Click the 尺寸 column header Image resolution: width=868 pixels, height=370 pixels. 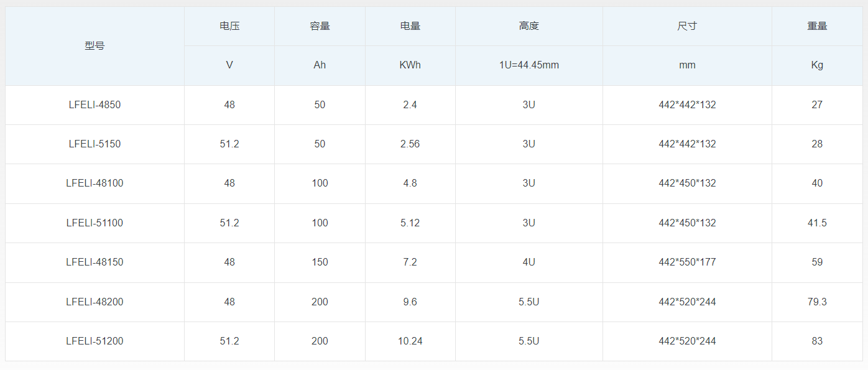coord(687,26)
